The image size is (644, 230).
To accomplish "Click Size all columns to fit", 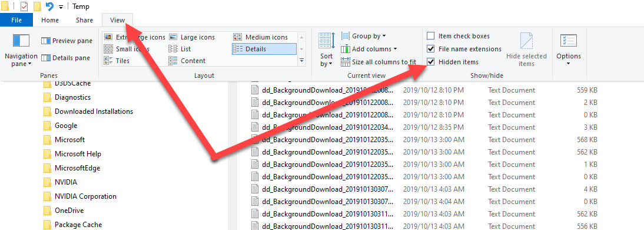I will pos(379,62).
